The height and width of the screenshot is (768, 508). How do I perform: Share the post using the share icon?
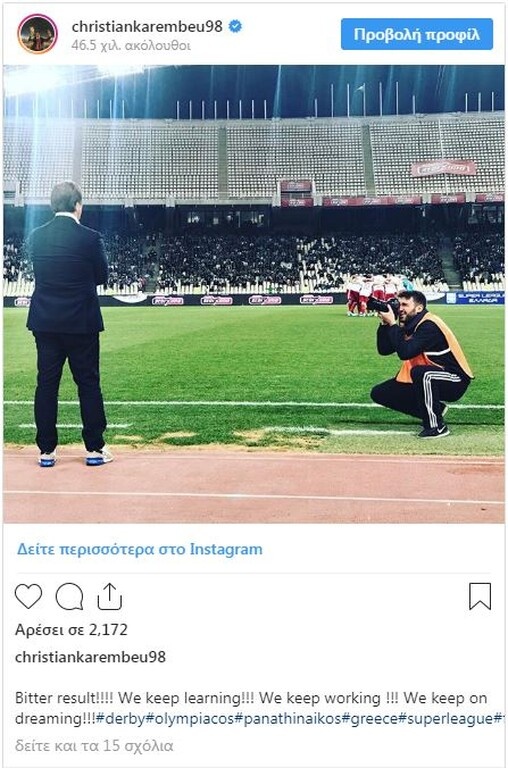coord(109,596)
